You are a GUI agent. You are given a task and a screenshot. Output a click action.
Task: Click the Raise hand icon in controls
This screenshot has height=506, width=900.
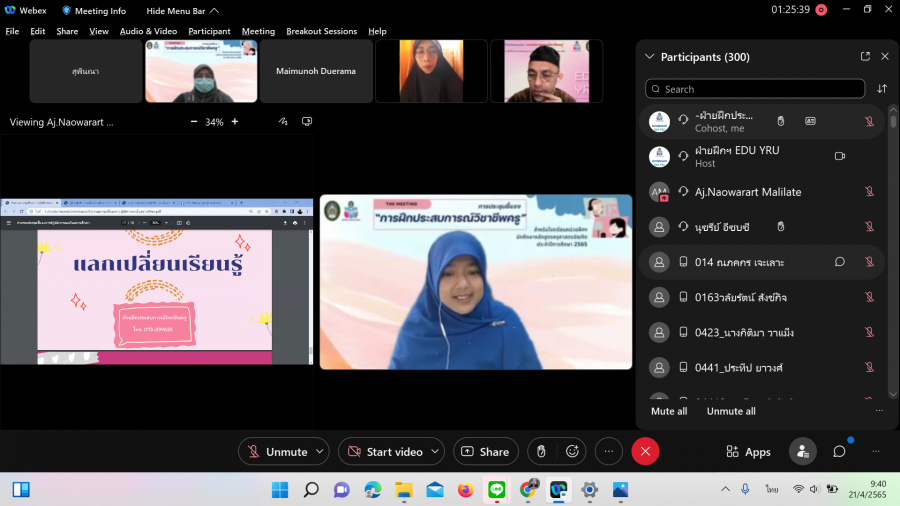541,452
